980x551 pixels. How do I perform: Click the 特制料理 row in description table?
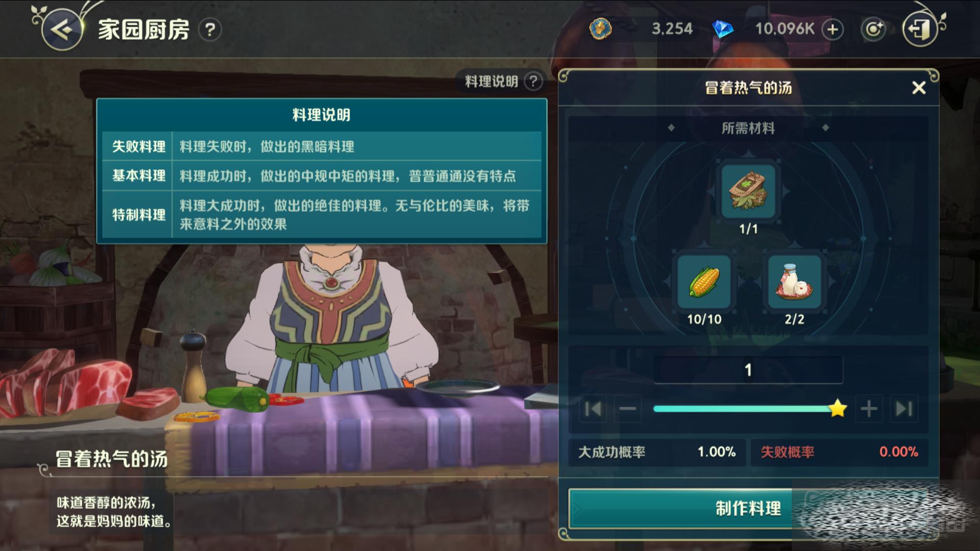click(322, 215)
